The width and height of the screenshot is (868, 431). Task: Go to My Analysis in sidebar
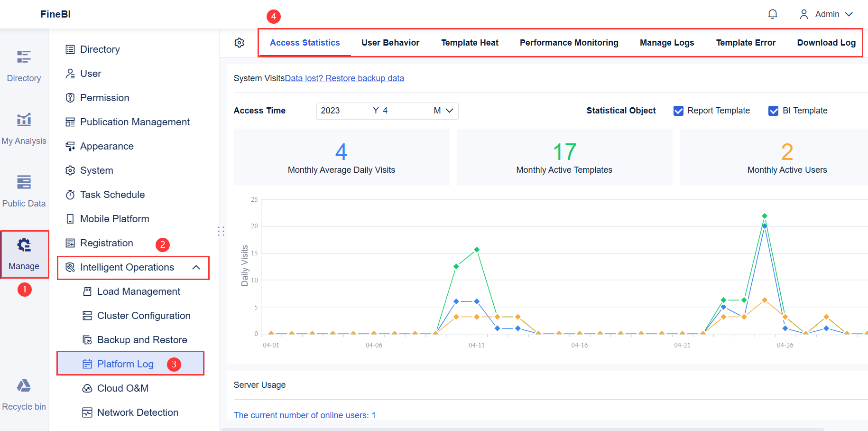pyautogui.click(x=24, y=128)
